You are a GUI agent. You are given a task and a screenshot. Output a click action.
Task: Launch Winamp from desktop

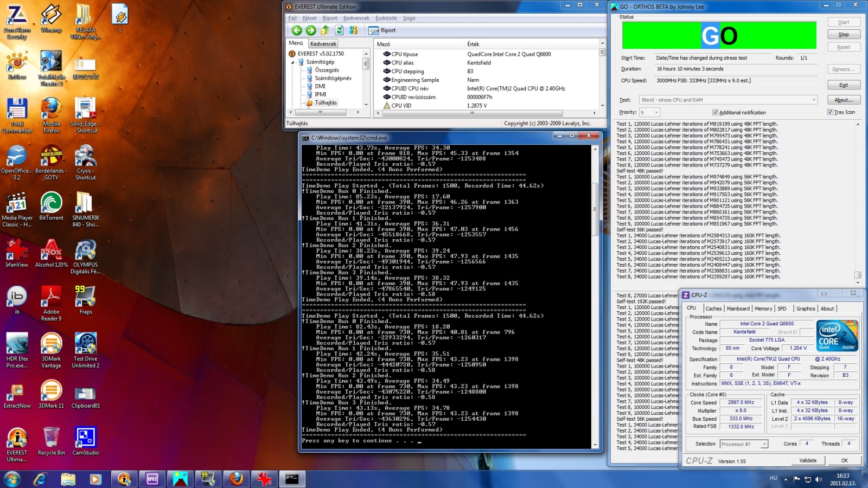pos(51,19)
